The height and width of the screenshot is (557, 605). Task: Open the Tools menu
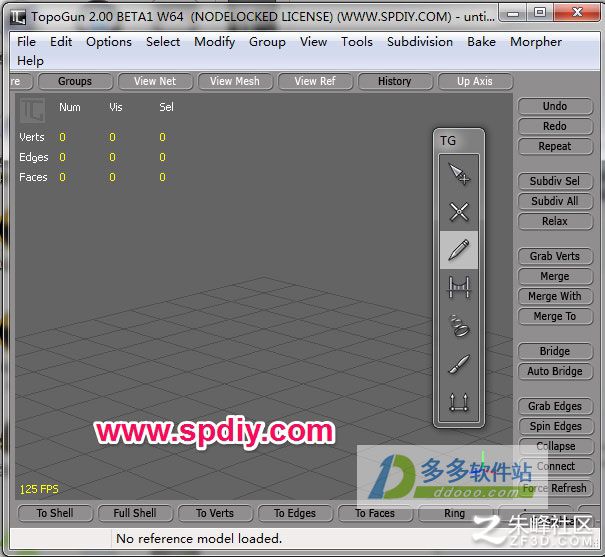(x=357, y=42)
